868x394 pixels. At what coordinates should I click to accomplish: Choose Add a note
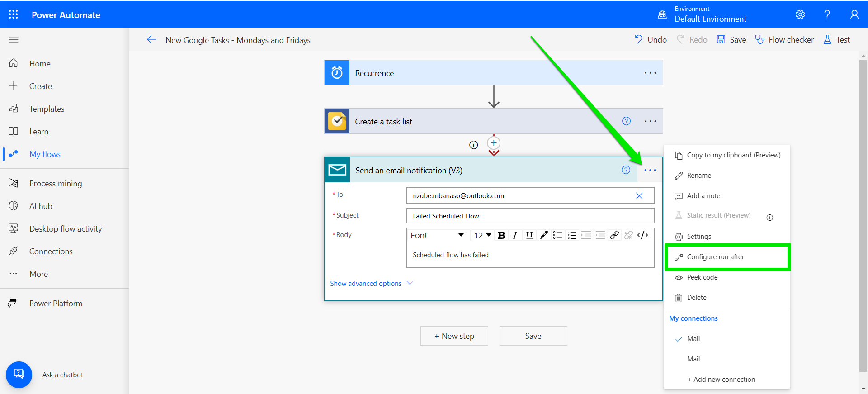coord(727,196)
